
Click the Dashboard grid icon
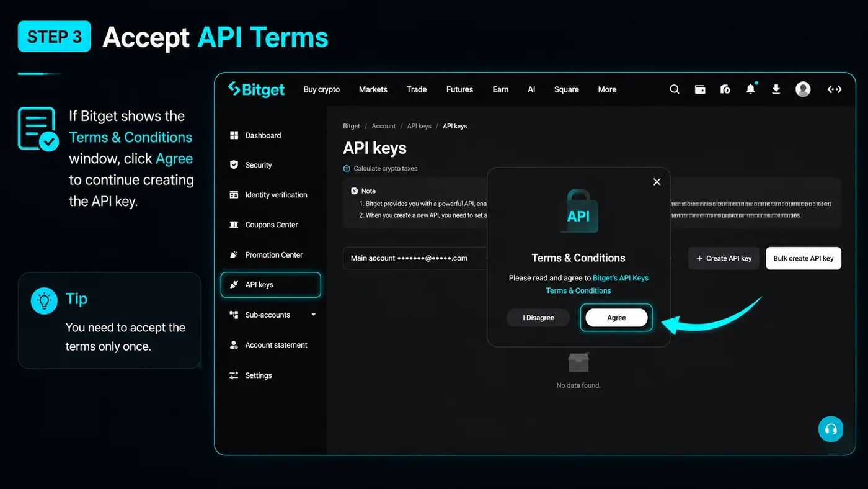pos(234,135)
